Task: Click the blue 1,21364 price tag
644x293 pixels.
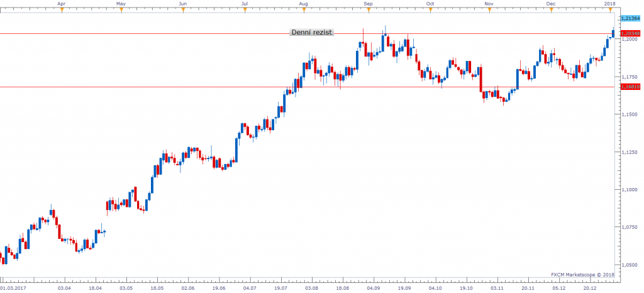Action: pos(631,18)
